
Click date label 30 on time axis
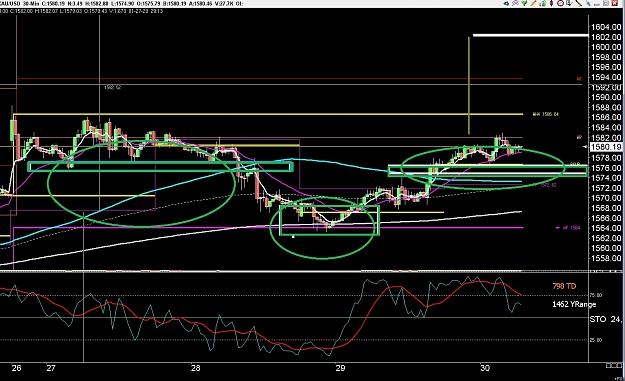click(x=485, y=368)
